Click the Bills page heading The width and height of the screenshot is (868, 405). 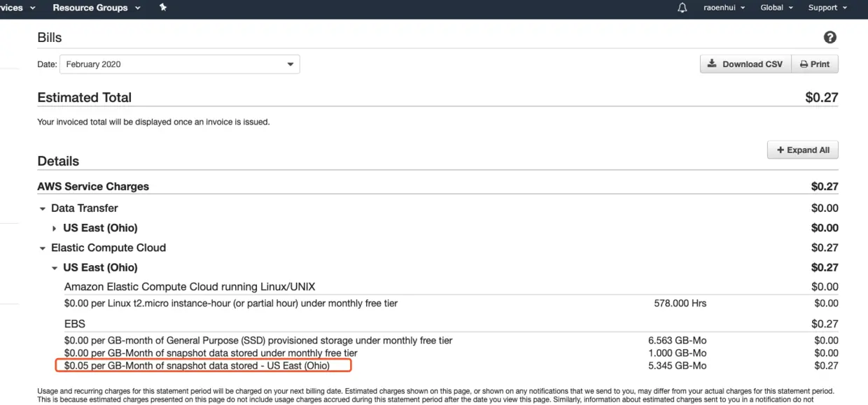(x=50, y=38)
